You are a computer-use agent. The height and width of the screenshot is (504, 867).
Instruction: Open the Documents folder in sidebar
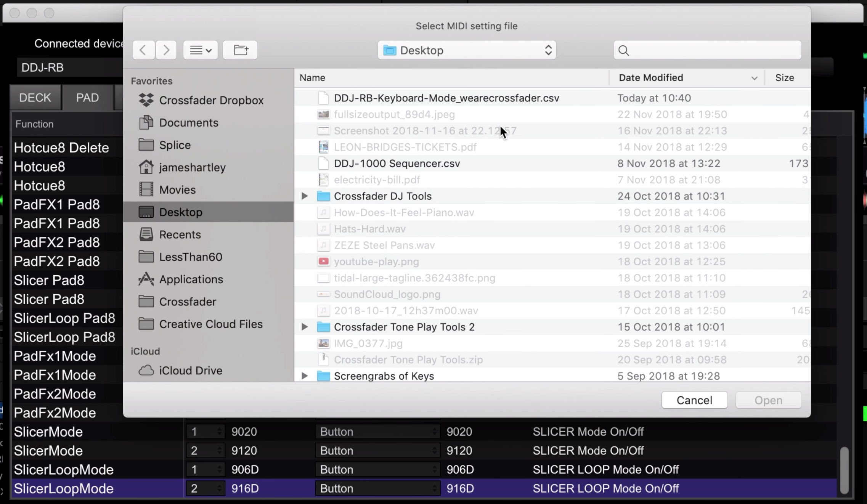point(188,122)
